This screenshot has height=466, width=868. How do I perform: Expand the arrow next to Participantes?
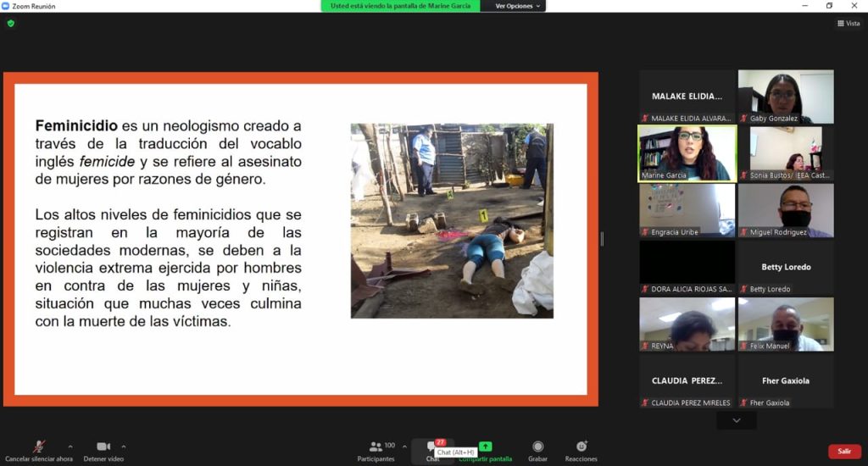tap(404, 447)
